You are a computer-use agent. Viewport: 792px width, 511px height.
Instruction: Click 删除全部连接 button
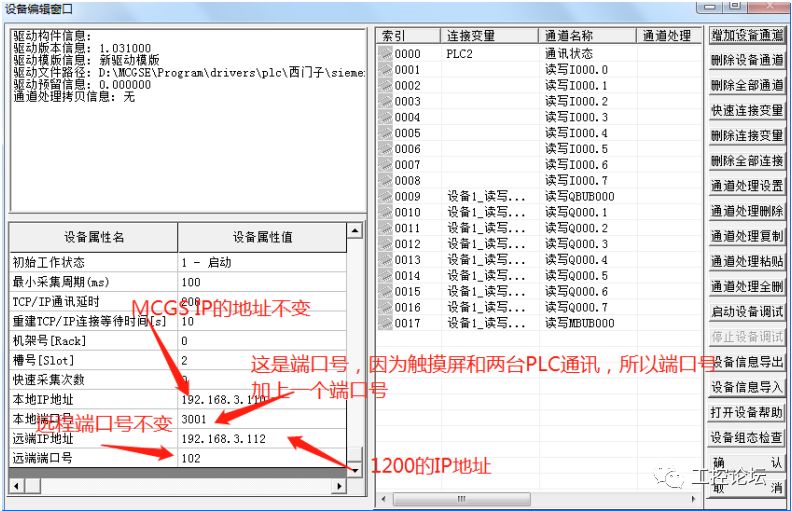pos(747,161)
